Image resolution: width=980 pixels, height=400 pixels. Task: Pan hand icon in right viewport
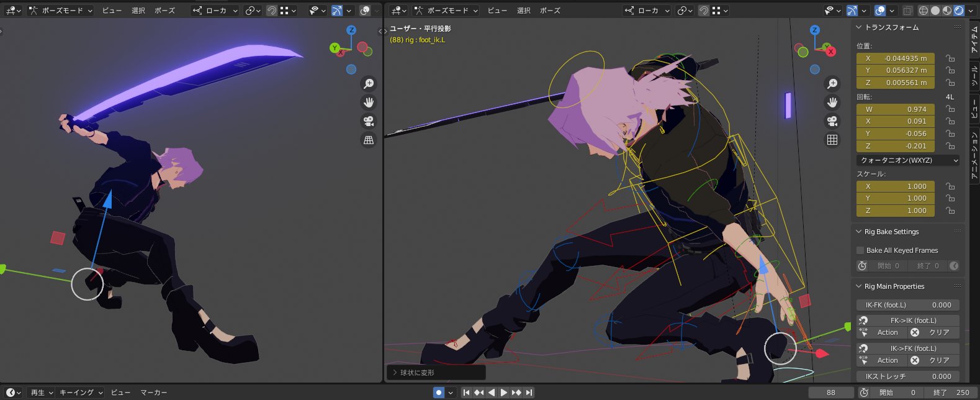(832, 102)
